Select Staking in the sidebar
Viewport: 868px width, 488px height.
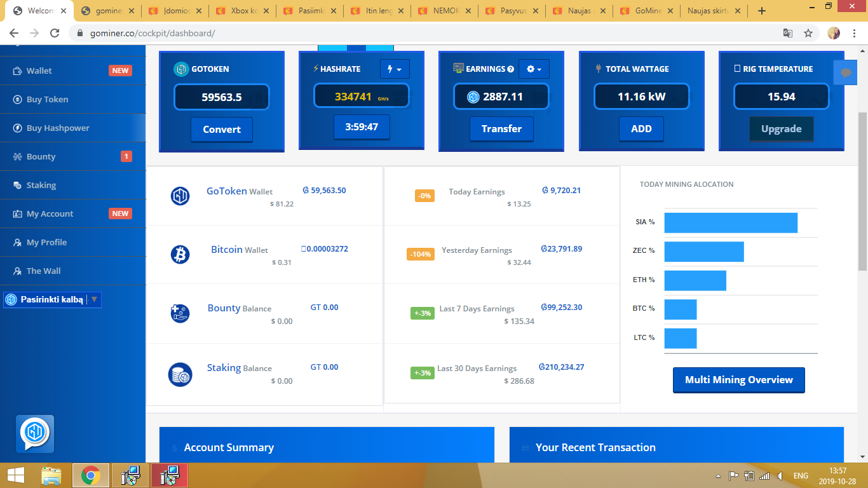[x=72, y=185]
